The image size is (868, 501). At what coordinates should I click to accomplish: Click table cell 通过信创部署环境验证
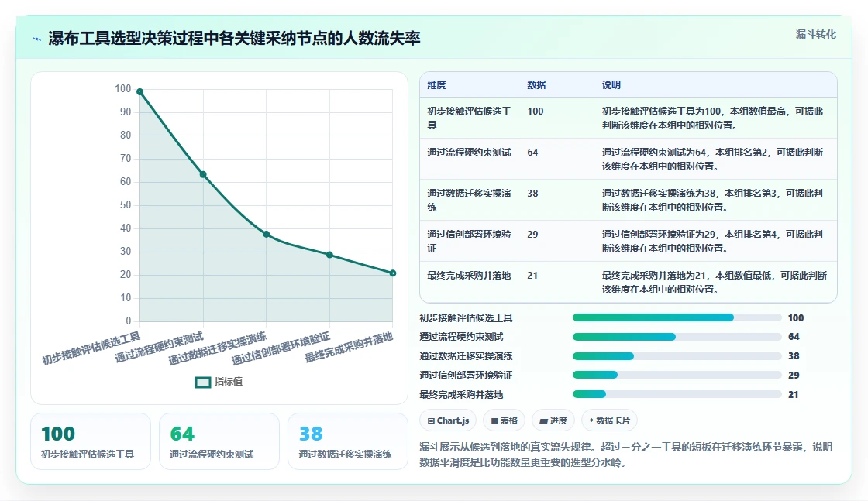click(469, 241)
